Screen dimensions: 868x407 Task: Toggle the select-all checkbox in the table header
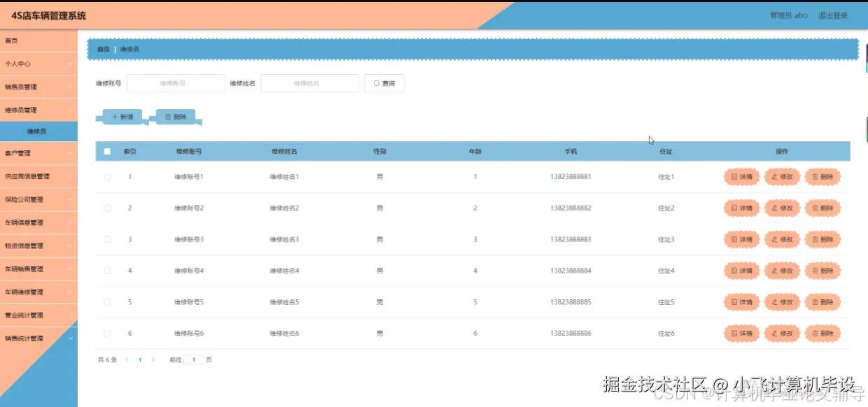click(x=106, y=150)
